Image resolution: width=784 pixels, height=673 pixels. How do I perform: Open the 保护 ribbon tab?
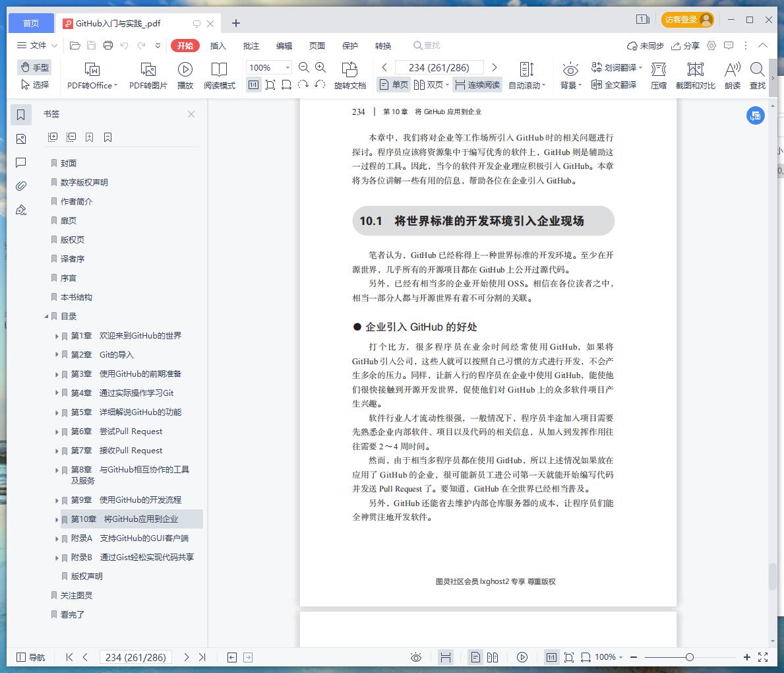click(x=350, y=46)
